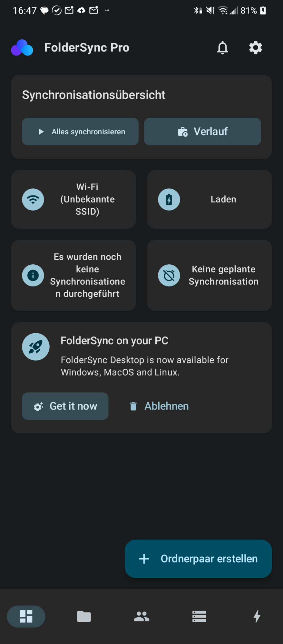Open the accounts tab
The width and height of the screenshot is (283, 644).
tap(141, 616)
